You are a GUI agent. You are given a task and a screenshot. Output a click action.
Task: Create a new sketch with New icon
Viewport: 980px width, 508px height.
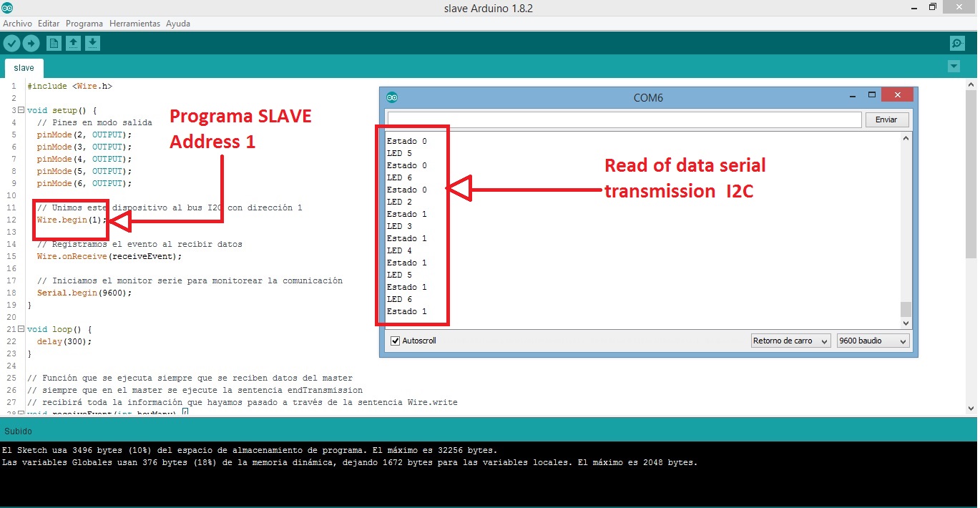click(54, 44)
